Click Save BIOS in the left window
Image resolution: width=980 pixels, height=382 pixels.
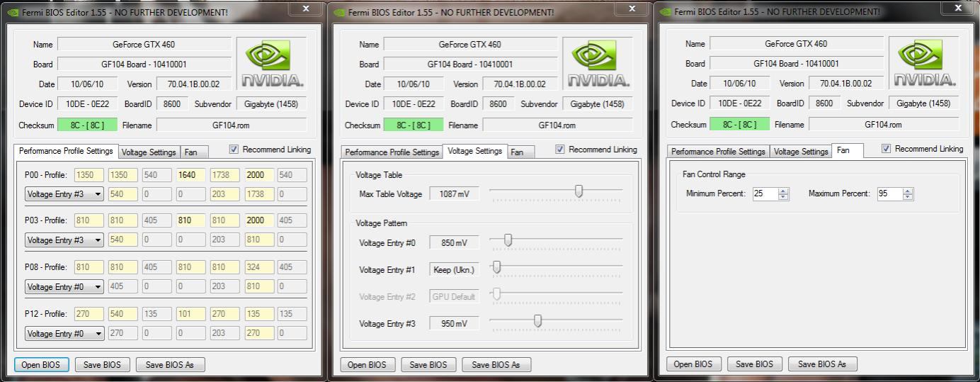click(102, 364)
